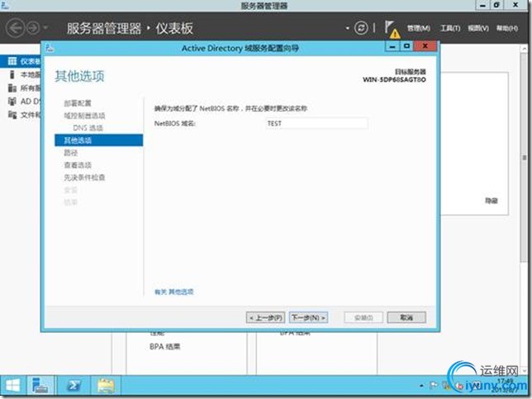Open the 视图(V) menu
The width and height of the screenshot is (532, 399).
(x=478, y=28)
